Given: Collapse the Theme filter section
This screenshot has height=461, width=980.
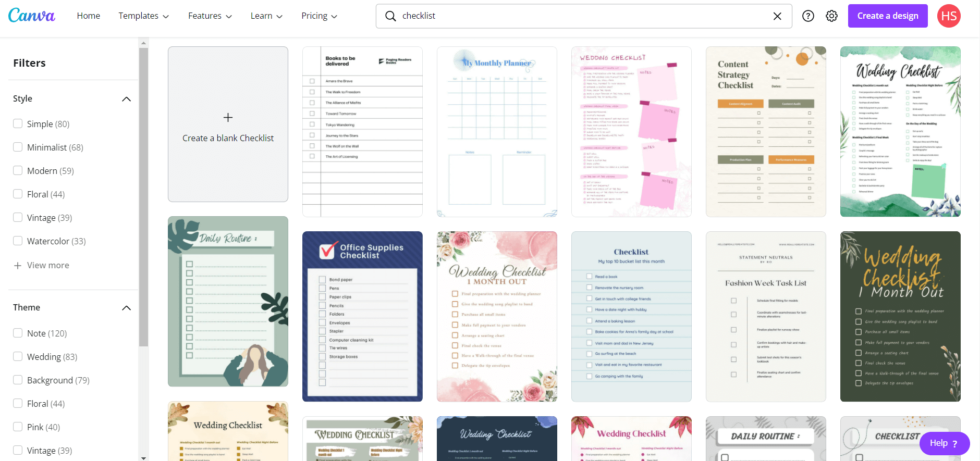Looking at the screenshot, I should coord(126,308).
